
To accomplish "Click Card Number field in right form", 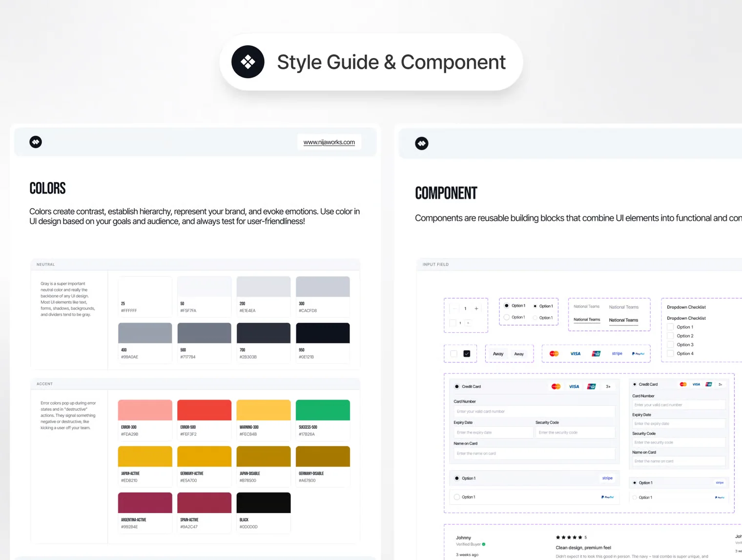I will pyautogui.click(x=679, y=405).
